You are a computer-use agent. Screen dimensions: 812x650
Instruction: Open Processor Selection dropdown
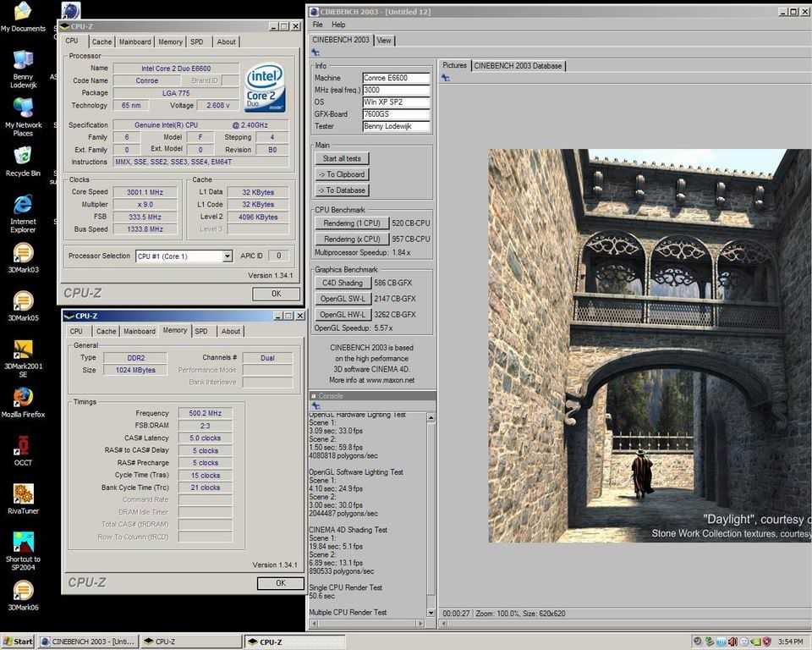pos(228,256)
